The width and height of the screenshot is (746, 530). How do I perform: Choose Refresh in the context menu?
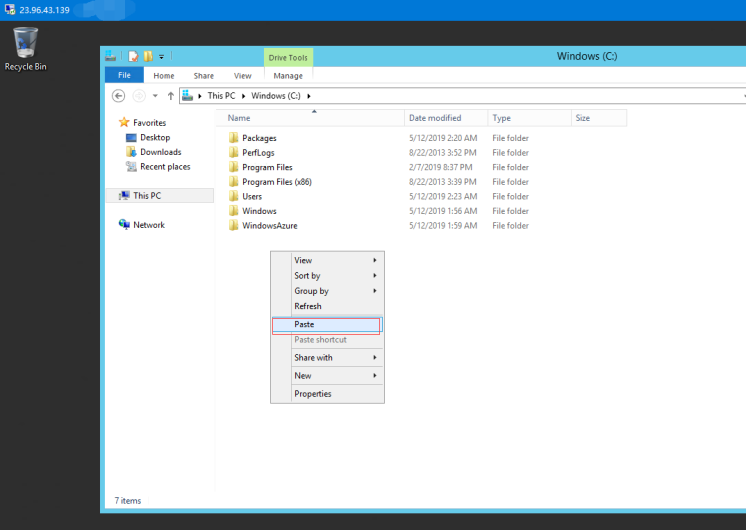(x=308, y=306)
